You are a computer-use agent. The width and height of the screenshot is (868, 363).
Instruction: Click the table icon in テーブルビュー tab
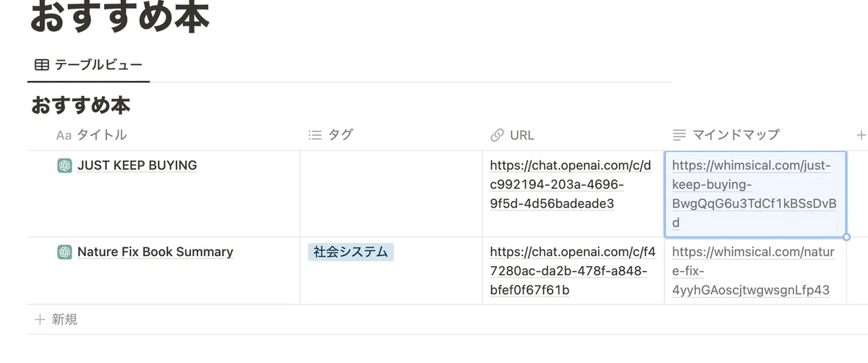[x=42, y=65]
